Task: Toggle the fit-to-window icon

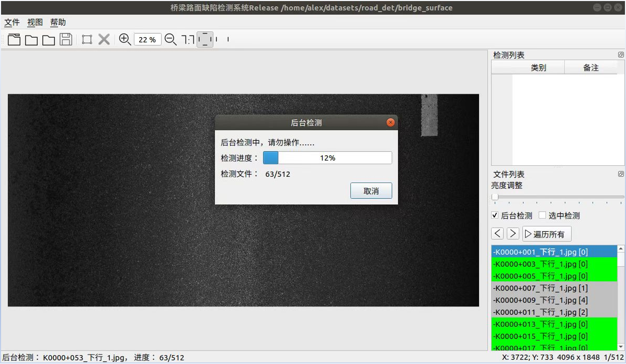Action: (205, 39)
